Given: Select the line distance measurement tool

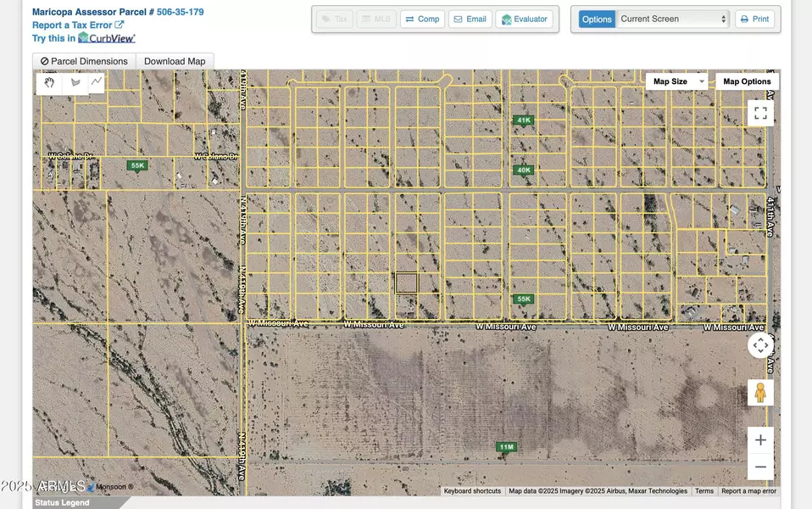Looking at the screenshot, I should (96, 82).
